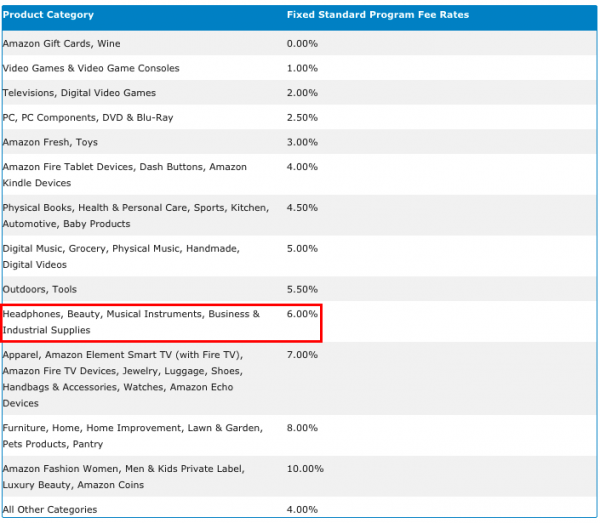Select the 4.00% rate for All Other Categories
The width and height of the screenshot is (600, 523).
pos(302,510)
